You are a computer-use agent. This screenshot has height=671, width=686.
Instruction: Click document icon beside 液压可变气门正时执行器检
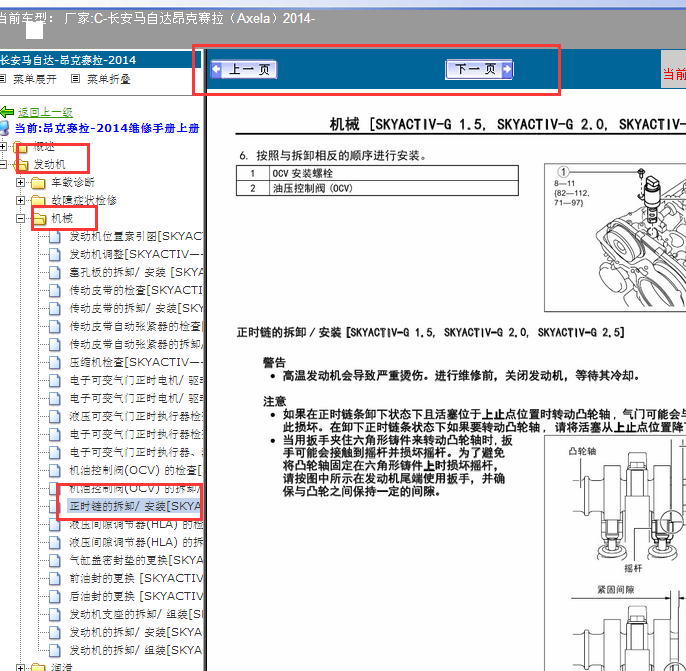[x=55, y=416]
